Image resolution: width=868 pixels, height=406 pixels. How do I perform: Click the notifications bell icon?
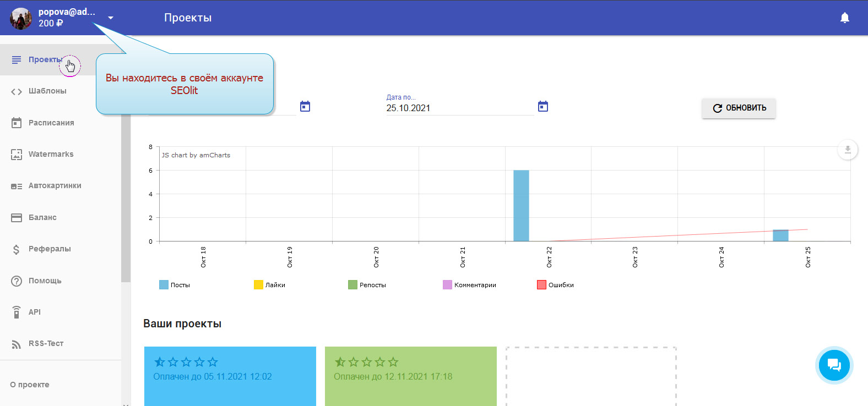pos(844,18)
